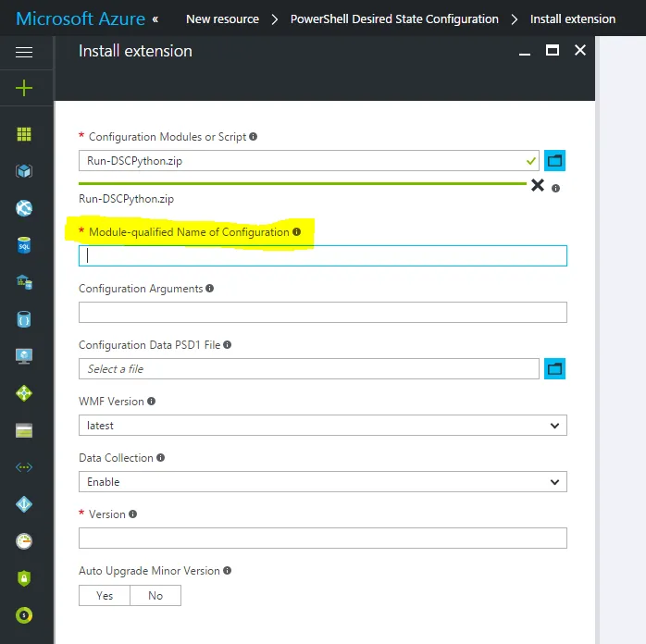Remove uploaded Run-DSCPython.zip with X icon
The width and height of the screenshot is (646, 644).
pyautogui.click(x=538, y=185)
